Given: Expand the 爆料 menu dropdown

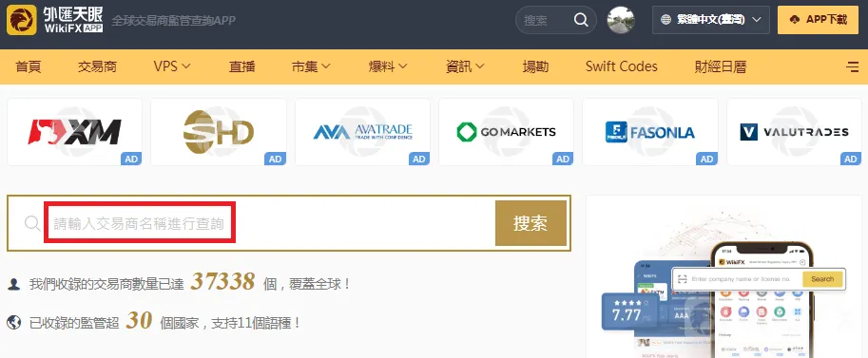Looking at the screenshot, I should pos(388,67).
